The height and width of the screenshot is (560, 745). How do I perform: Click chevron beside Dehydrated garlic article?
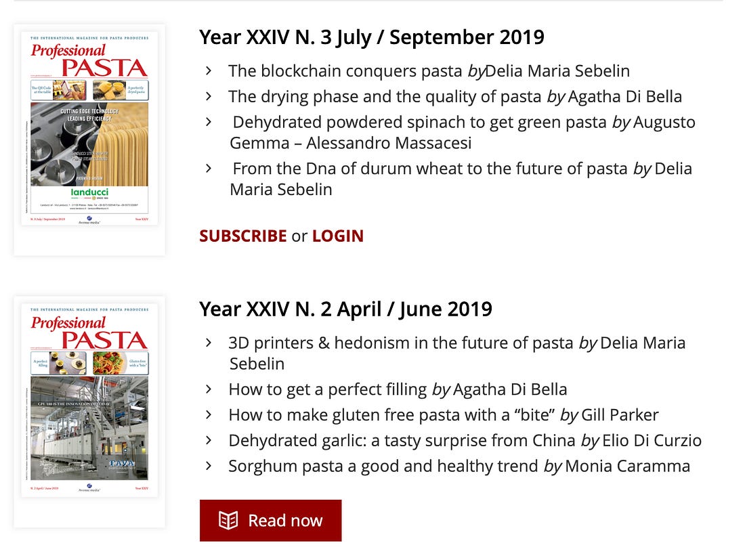point(208,440)
